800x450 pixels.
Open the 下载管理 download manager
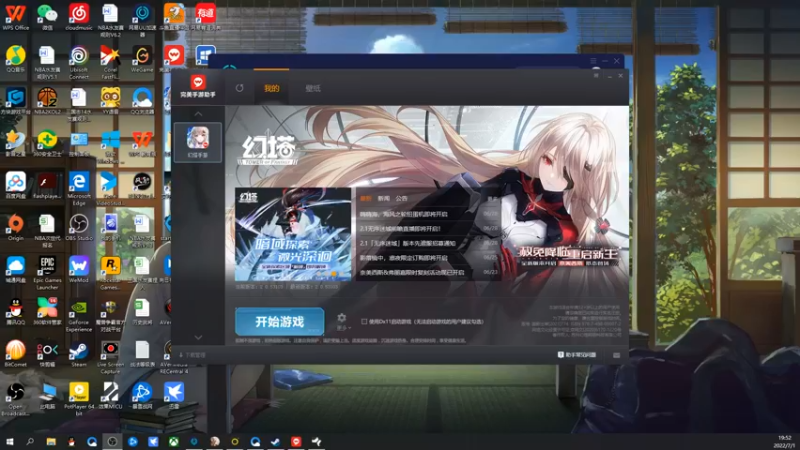[192, 355]
